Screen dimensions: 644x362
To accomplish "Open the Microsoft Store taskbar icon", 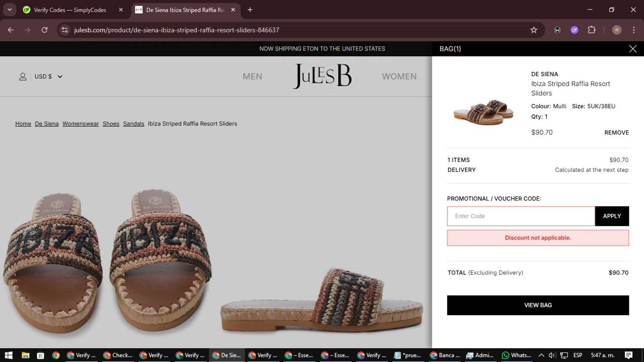I will tap(41, 356).
